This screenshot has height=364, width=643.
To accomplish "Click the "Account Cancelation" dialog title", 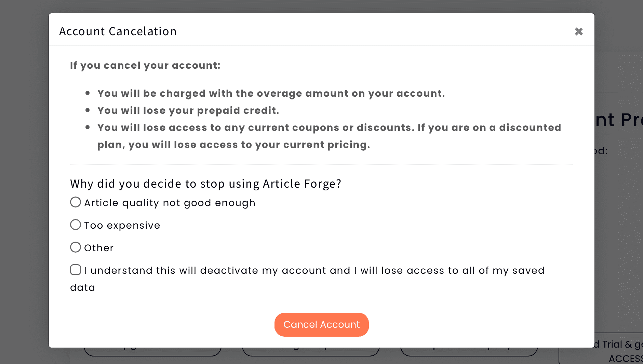I will coord(118,31).
